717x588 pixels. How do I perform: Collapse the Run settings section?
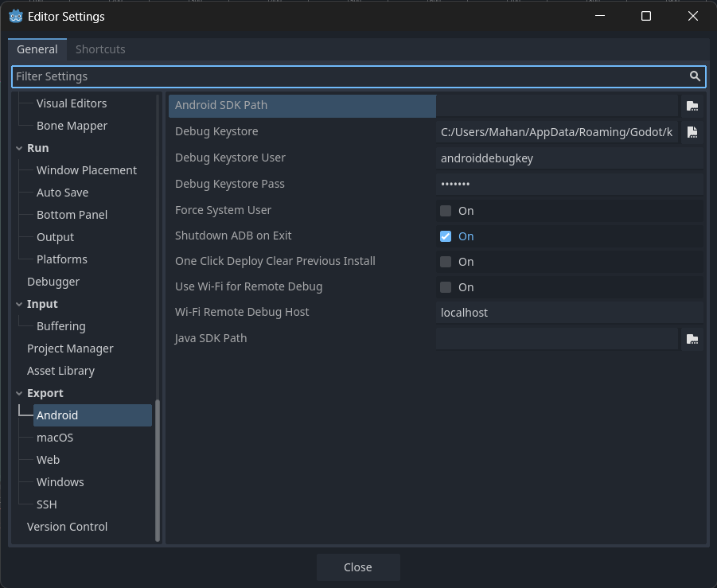tap(19, 147)
